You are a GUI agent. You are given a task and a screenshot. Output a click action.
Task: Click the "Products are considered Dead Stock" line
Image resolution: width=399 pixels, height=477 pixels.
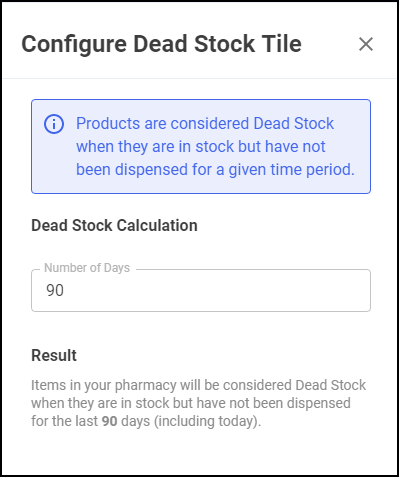pyautogui.click(x=205, y=123)
